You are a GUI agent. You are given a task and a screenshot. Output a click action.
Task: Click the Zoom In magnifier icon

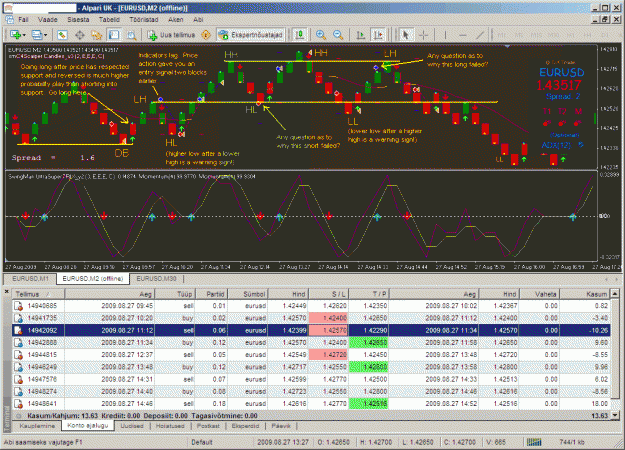[x=320, y=35]
